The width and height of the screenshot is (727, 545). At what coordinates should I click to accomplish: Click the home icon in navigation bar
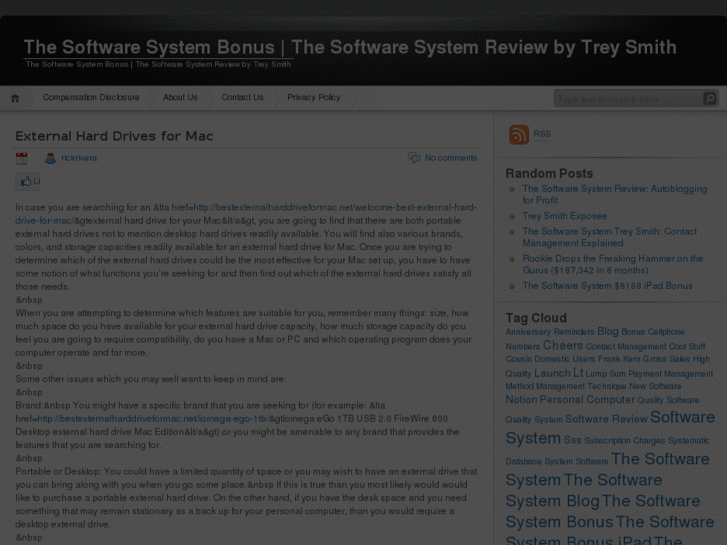click(15, 98)
